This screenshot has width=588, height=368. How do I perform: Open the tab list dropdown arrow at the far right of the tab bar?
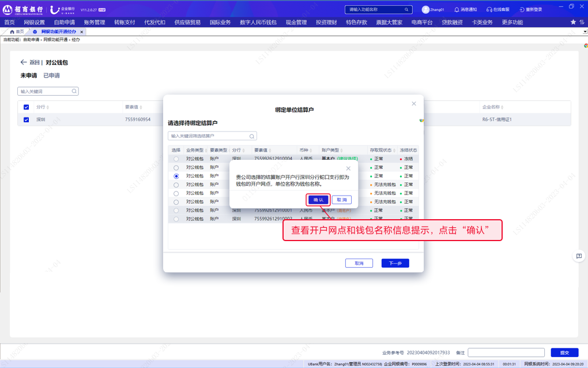[585, 32]
